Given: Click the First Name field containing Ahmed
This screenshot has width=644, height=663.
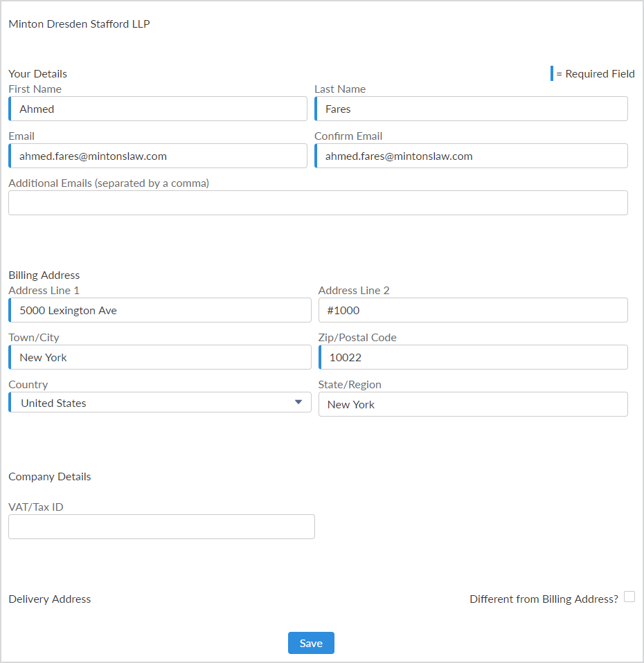Looking at the screenshot, I should click(158, 109).
